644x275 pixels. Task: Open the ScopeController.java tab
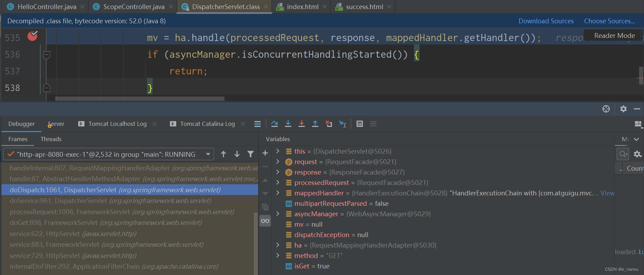tap(129, 7)
